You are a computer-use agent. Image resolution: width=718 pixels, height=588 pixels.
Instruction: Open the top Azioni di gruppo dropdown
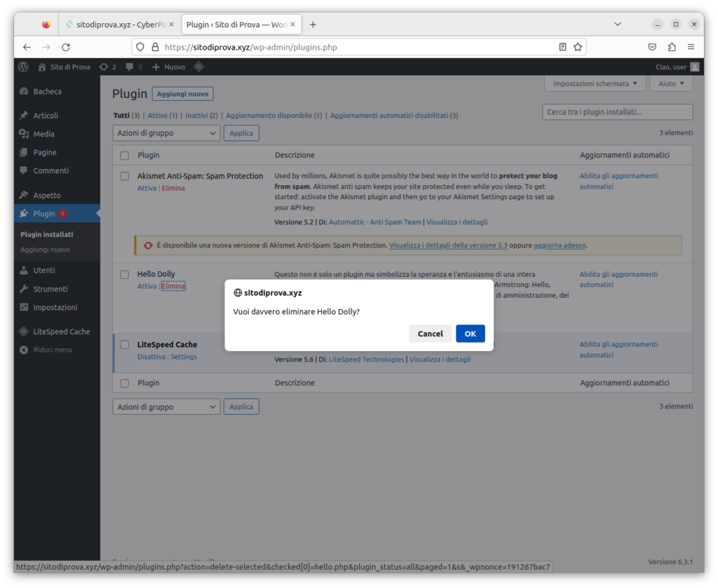point(166,133)
